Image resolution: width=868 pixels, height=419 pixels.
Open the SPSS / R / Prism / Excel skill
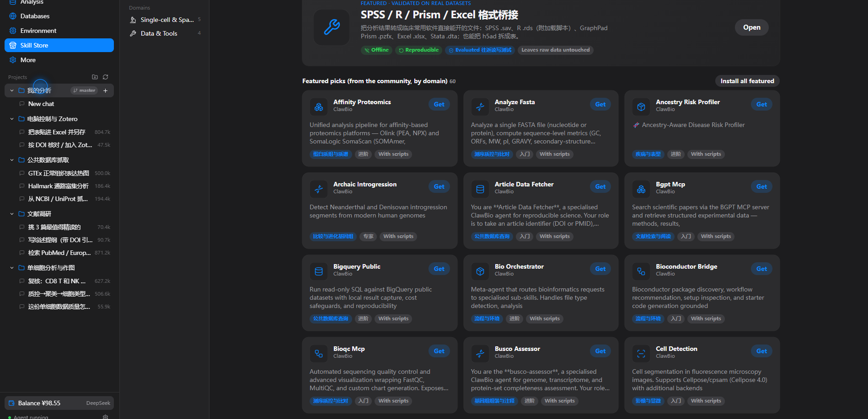(751, 27)
